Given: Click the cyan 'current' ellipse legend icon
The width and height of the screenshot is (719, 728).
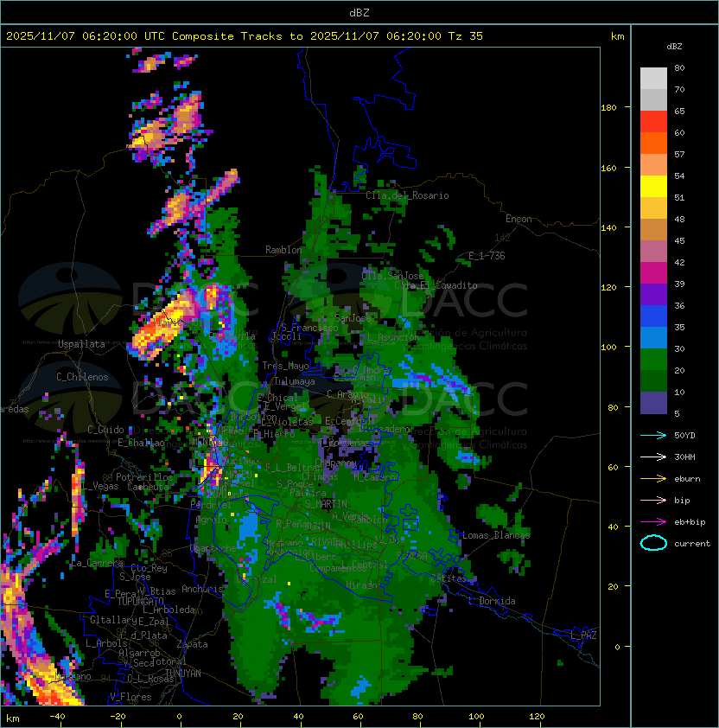Looking at the screenshot, I should tap(653, 543).
